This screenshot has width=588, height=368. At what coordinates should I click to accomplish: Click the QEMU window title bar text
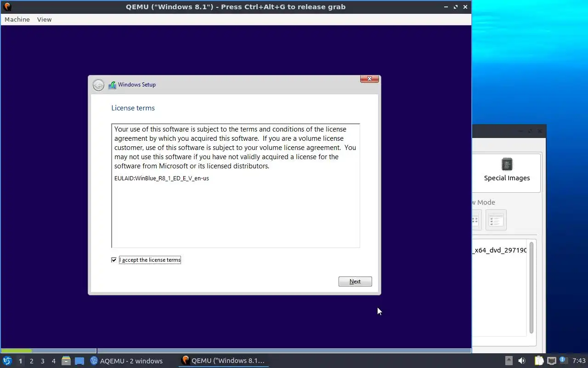coord(236,7)
